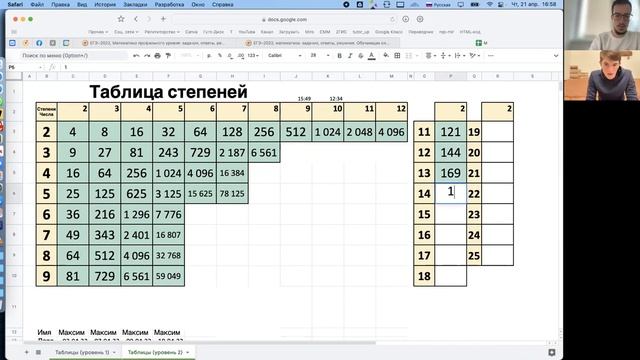
Task: Click the more toolbar options ellipsis
Action: (491, 56)
